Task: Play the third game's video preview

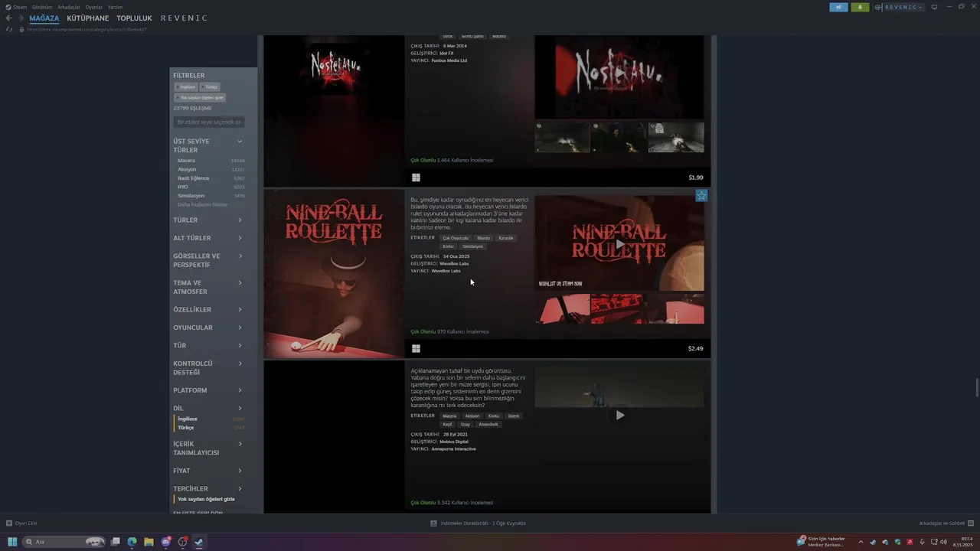Action: point(619,415)
